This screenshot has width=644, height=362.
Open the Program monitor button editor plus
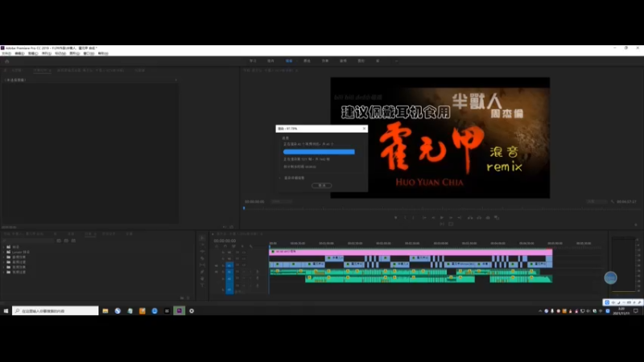(636, 224)
